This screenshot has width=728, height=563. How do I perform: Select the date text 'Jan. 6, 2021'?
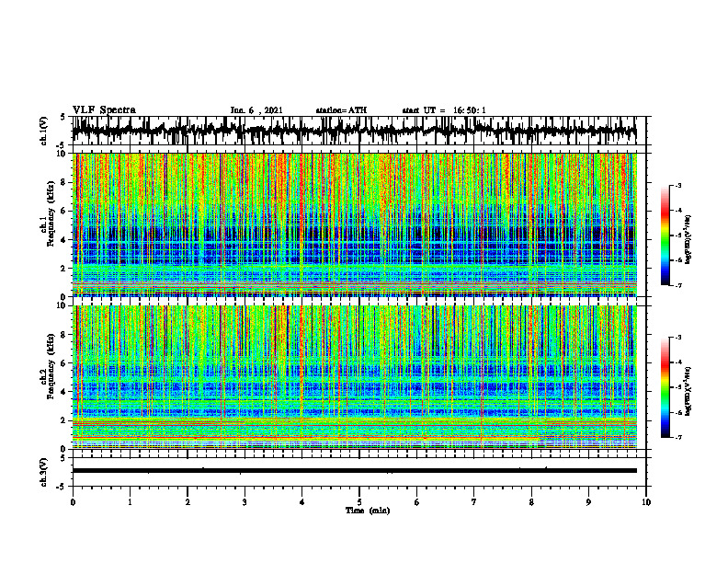pyautogui.click(x=256, y=110)
